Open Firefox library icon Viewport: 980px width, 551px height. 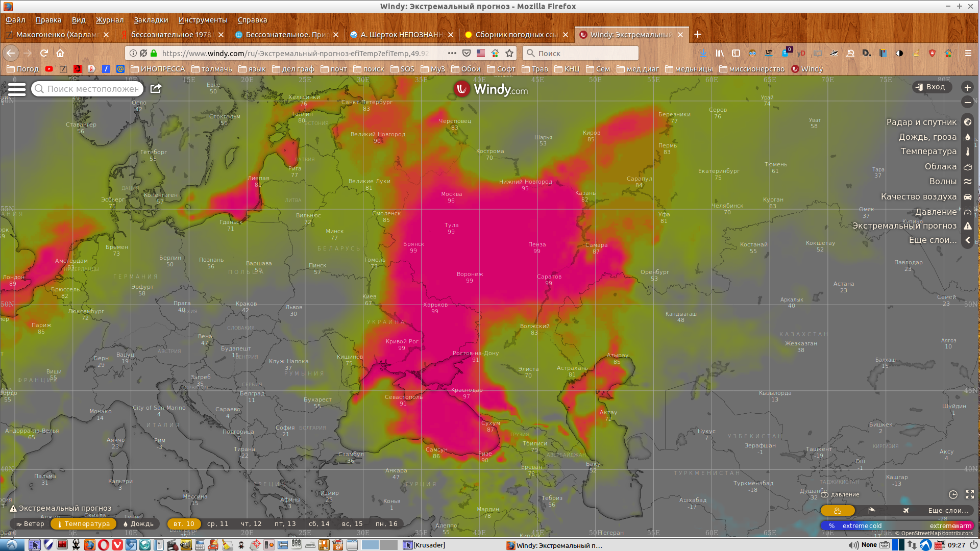720,53
